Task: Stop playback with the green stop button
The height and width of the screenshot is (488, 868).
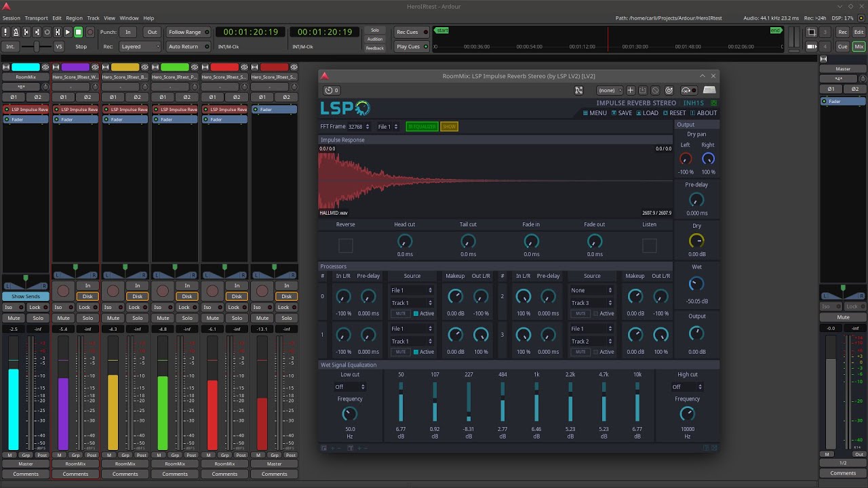Action: coord(78,32)
